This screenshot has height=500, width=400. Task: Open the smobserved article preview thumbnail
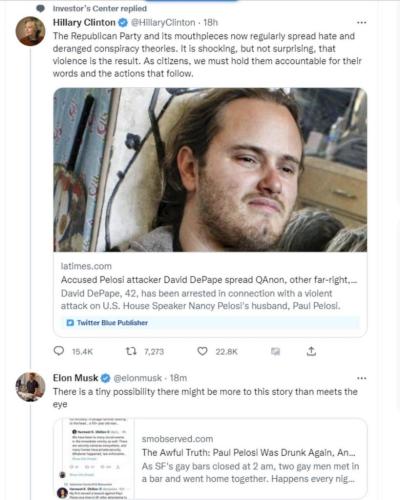click(x=94, y=459)
